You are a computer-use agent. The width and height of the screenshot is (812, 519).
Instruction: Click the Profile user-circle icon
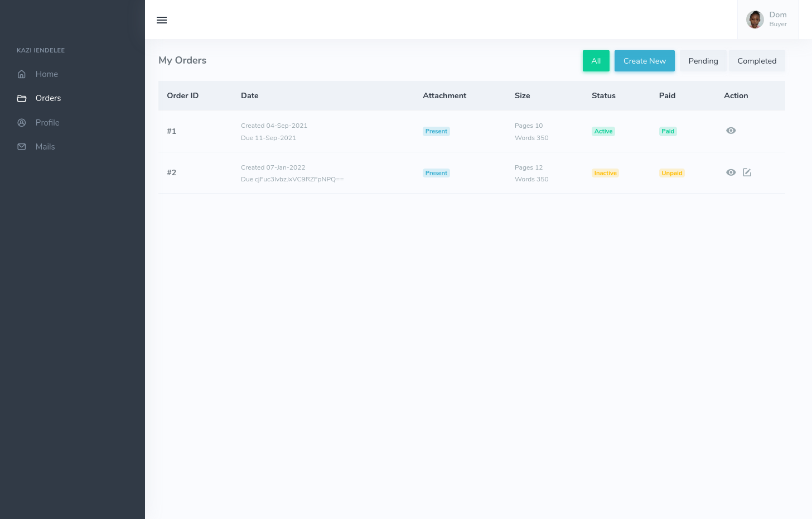pos(22,123)
